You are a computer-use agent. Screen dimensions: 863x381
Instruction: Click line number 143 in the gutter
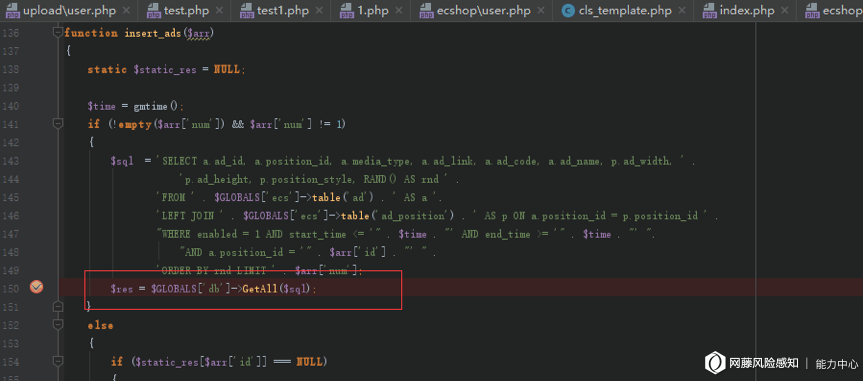tap(10, 161)
